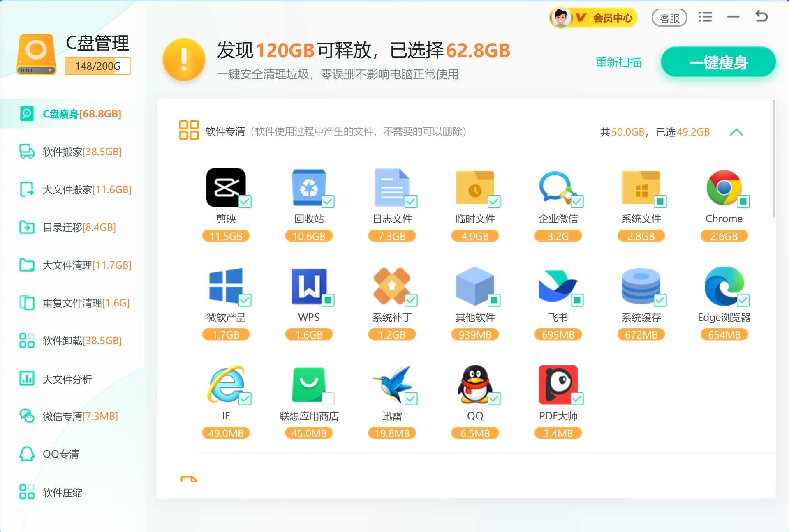Toggle the WPS partial checkbox

click(328, 300)
